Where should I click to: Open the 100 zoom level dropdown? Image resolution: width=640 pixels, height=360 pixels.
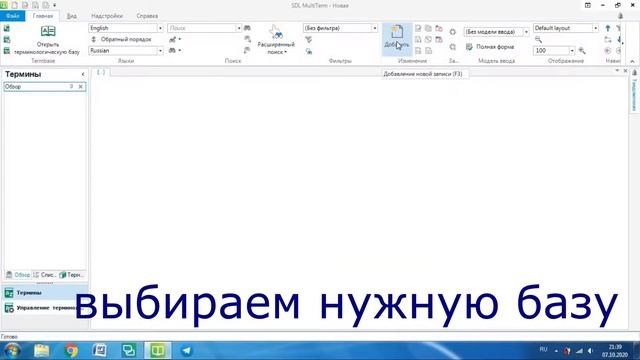[571, 51]
